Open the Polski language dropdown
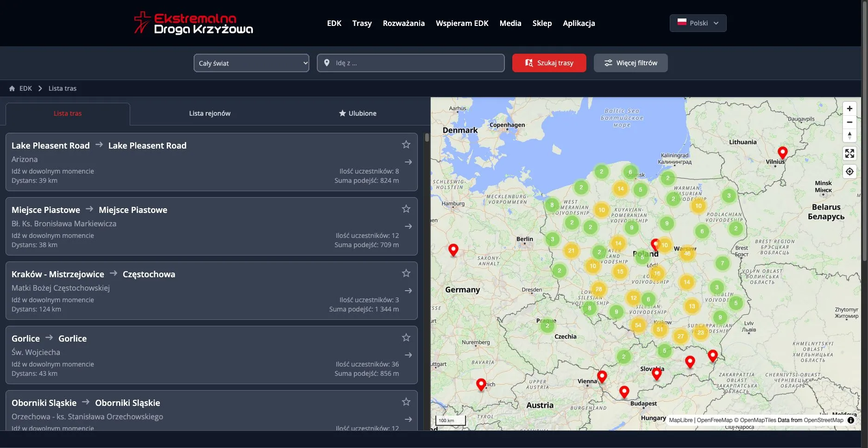 (x=698, y=23)
